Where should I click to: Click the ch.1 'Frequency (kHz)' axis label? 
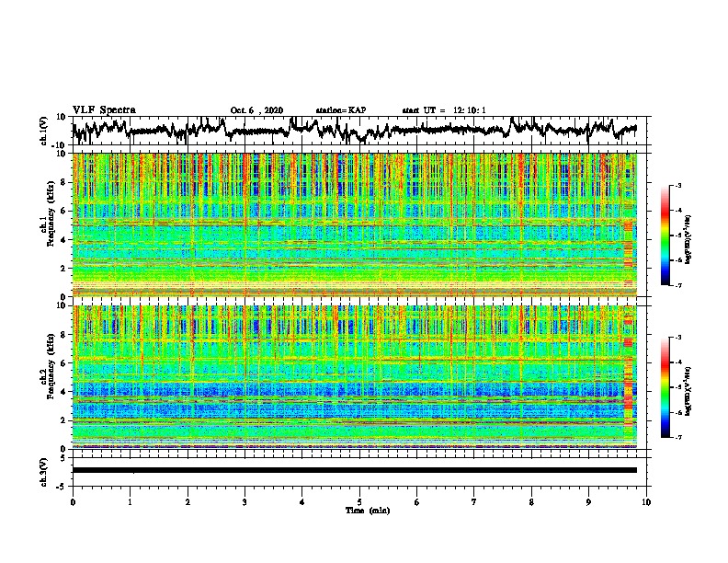point(51,214)
